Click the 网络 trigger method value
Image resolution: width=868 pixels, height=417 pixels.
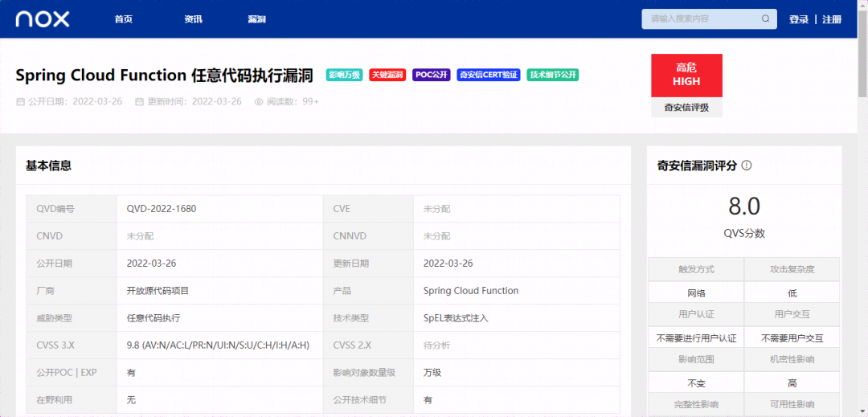696,293
